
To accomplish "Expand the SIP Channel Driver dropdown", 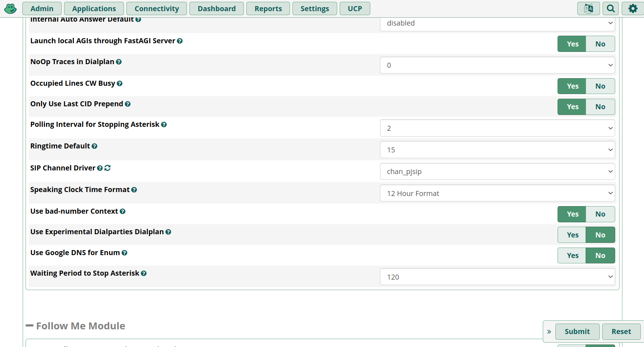I will point(497,172).
